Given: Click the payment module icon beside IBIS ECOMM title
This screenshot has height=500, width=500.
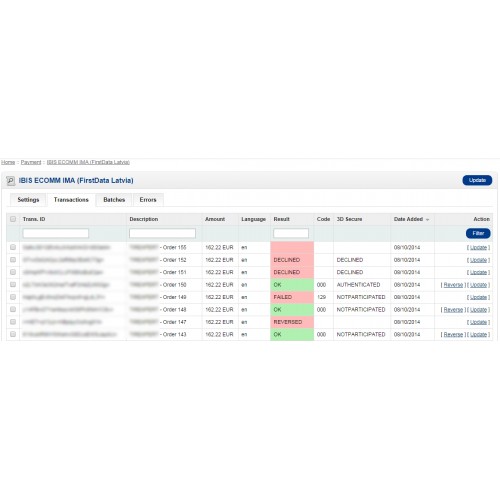Looking at the screenshot, I should (x=11, y=181).
